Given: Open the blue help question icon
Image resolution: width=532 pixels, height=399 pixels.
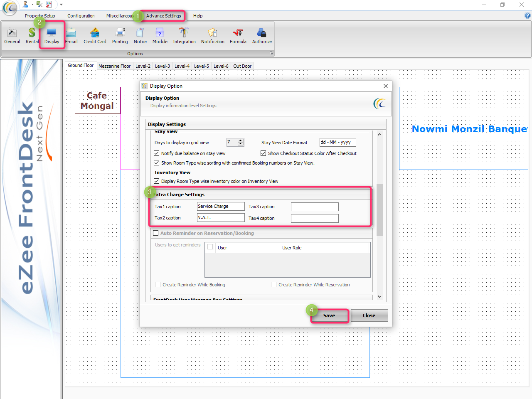Looking at the screenshot, I should tap(527, 15).
